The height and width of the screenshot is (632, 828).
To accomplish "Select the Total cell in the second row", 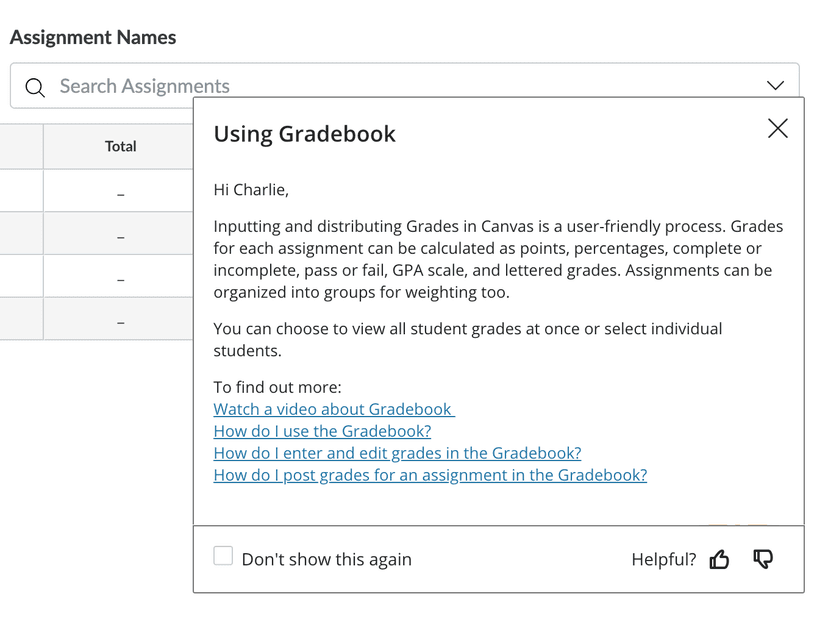I will click(120, 236).
